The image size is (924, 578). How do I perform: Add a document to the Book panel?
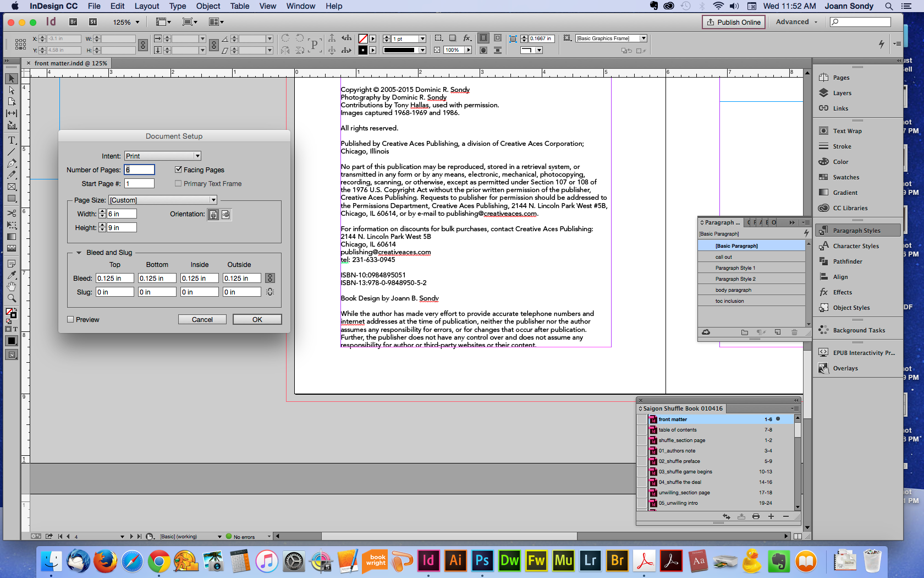coord(771,516)
